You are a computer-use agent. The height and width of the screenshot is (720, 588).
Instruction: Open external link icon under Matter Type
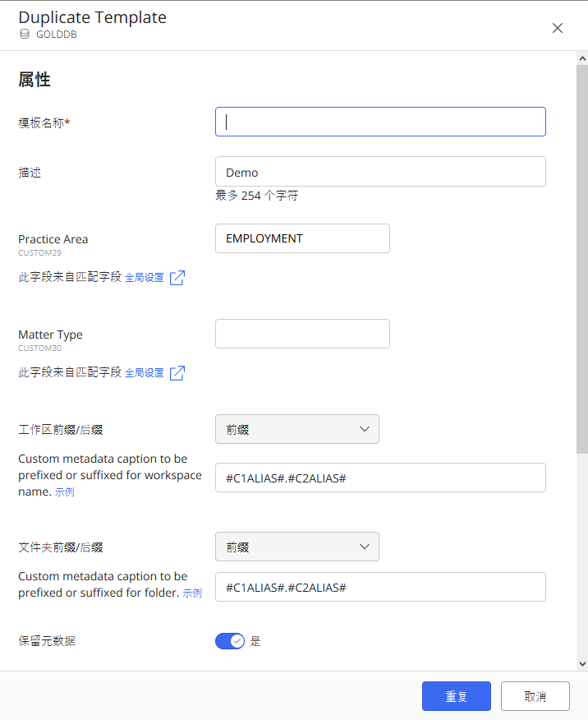(177, 373)
